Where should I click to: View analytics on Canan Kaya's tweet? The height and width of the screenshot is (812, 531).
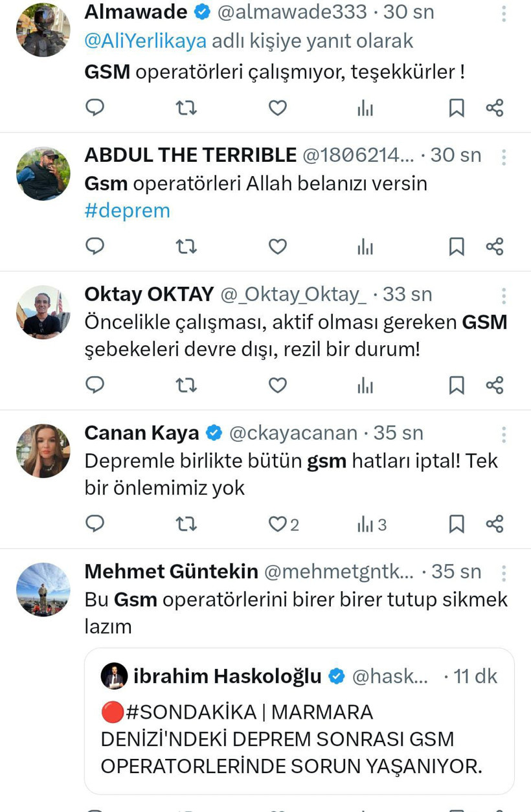tap(367, 524)
